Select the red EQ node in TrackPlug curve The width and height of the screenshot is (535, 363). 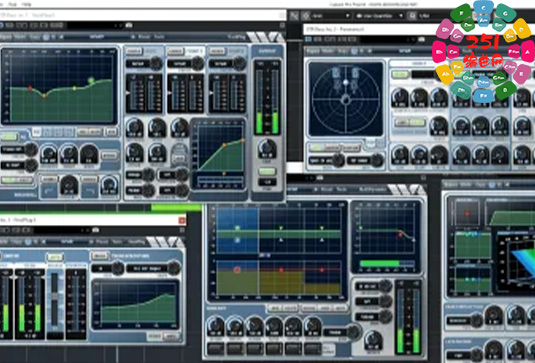(30, 88)
